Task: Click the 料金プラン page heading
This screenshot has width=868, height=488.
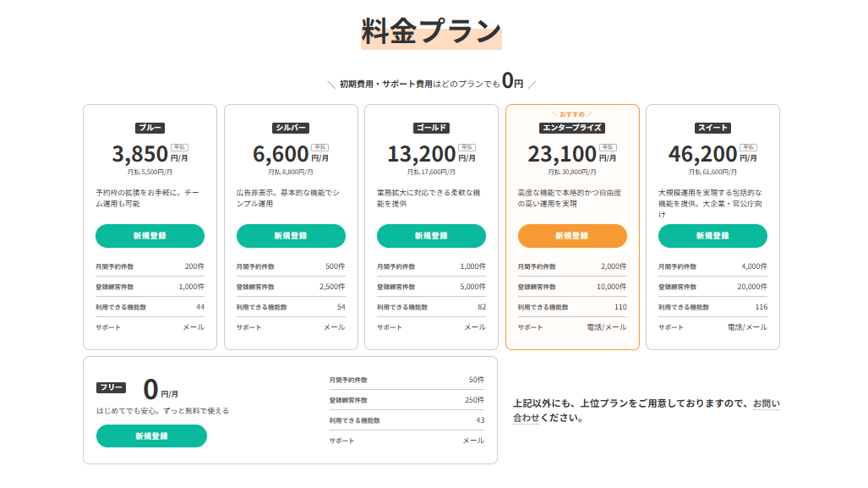Action: coord(431,32)
